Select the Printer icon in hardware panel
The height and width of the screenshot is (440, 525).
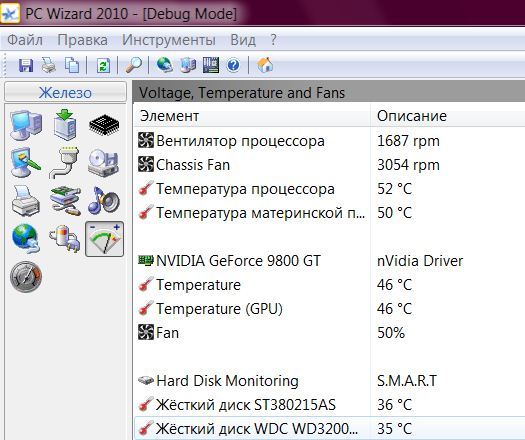(26, 201)
